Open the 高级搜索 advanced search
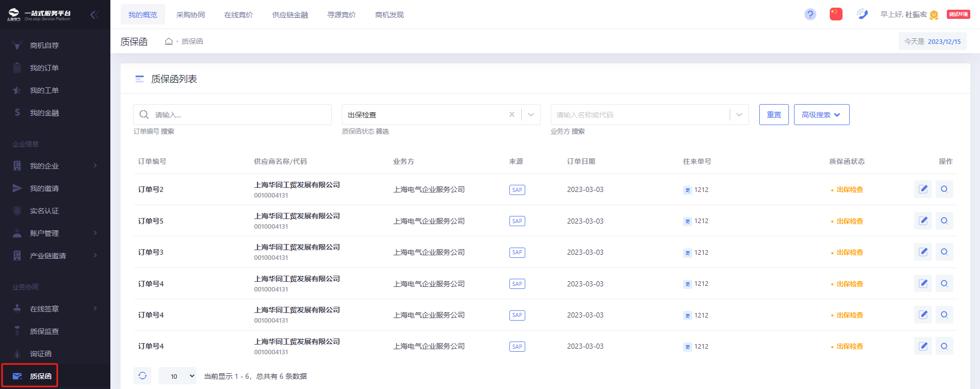 pos(822,115)
